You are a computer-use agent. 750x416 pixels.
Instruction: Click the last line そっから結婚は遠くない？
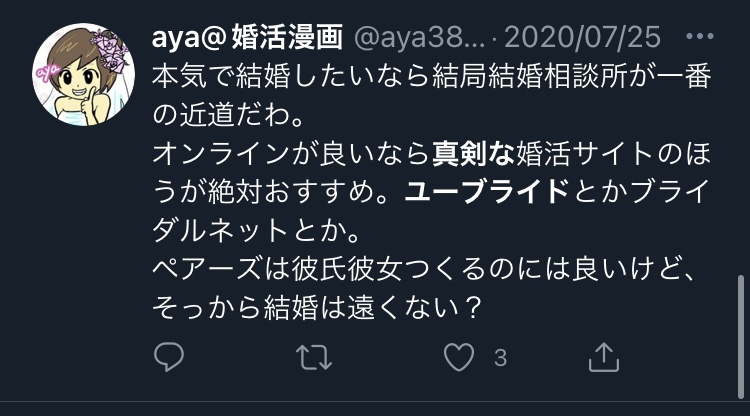pyautogui.click(x=317, y=308)
